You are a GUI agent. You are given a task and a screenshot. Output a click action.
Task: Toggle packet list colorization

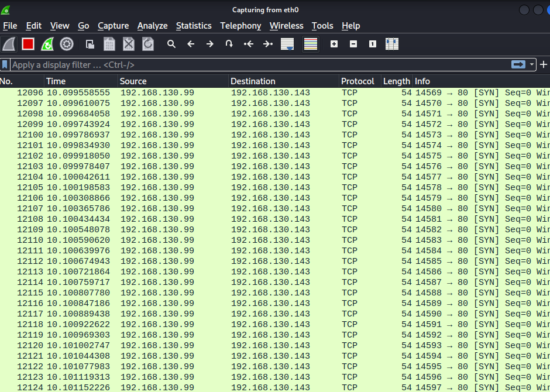[311, 44]
